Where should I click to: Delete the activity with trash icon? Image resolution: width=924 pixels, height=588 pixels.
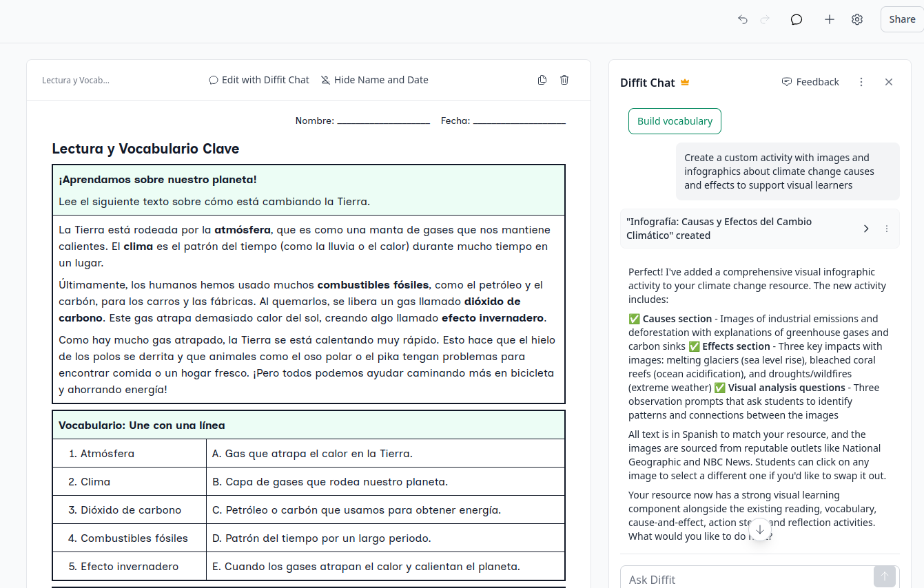[x=564, y=80]
